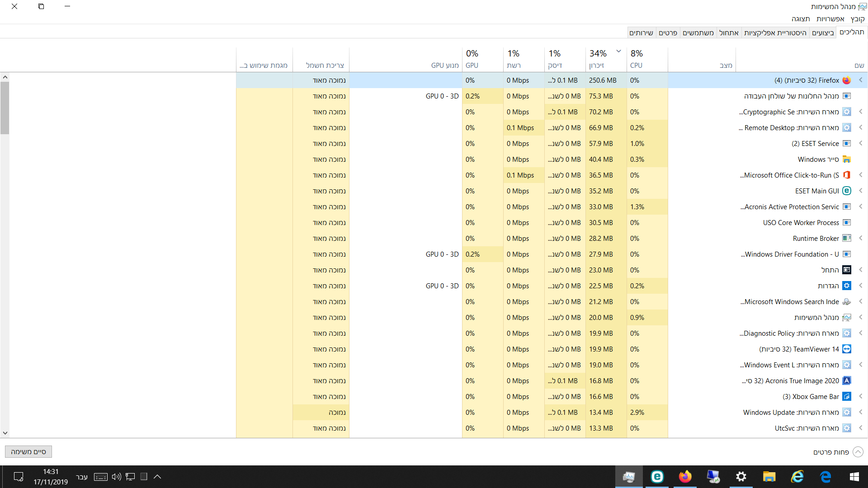
Task: Click the Firefox process icon
Action: (847, 80)
